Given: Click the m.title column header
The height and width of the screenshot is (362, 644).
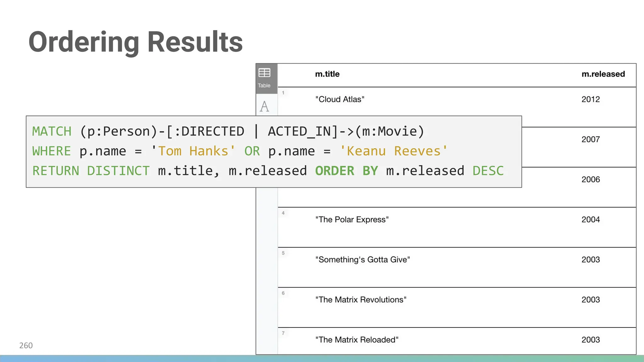Looking at the screenshot, I should (327, 74).
